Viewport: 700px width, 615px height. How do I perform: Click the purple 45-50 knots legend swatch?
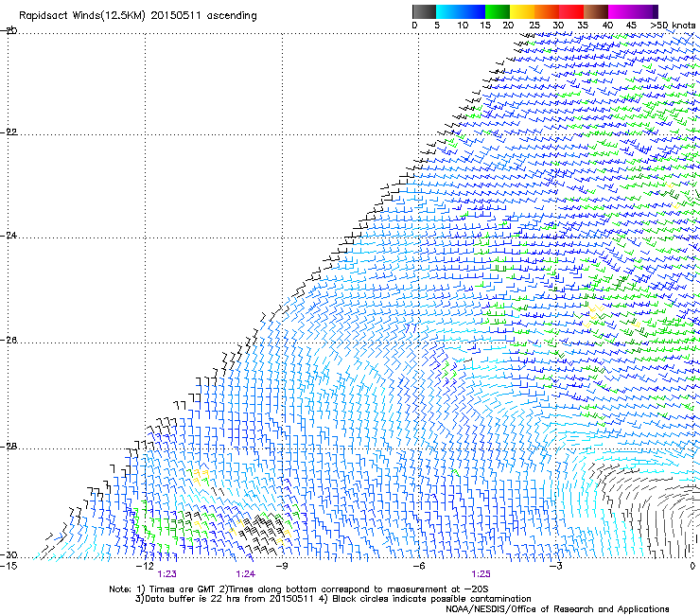[x=645, y=11]
